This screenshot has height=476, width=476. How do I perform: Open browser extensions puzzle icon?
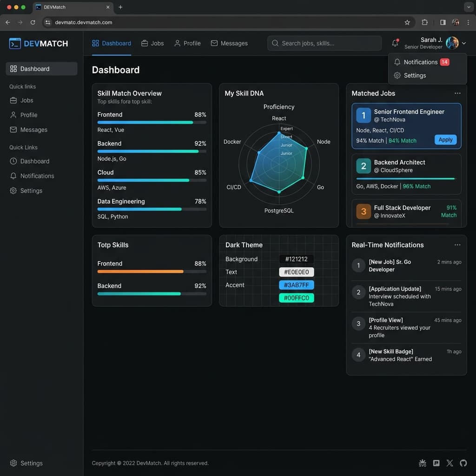(x=425, y=22)
